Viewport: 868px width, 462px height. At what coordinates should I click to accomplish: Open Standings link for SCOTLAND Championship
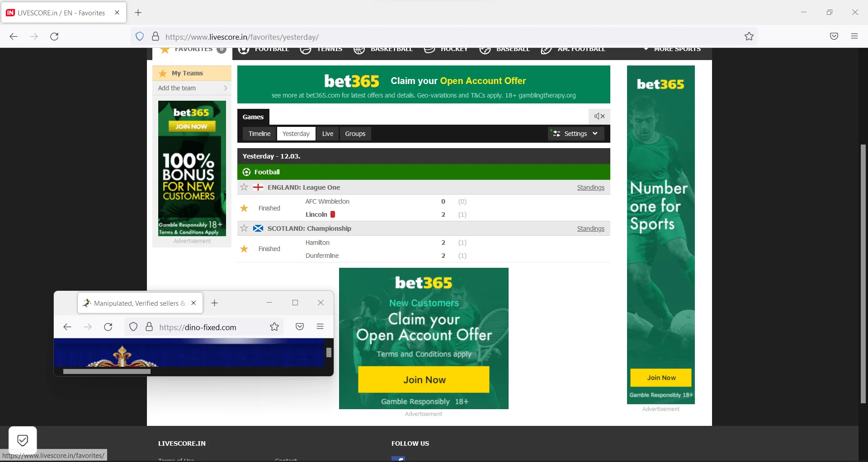pos(590,229)
